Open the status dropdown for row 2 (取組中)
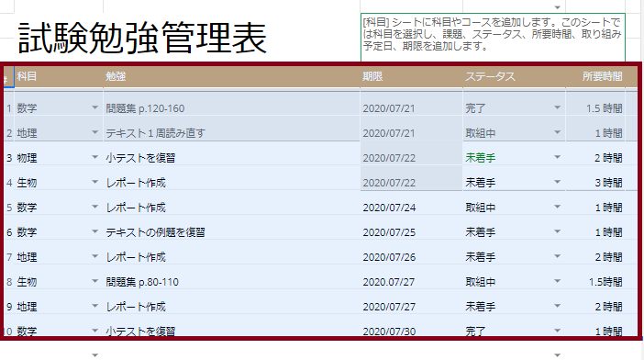Screen dimensions: 644x360 (558, 132)
